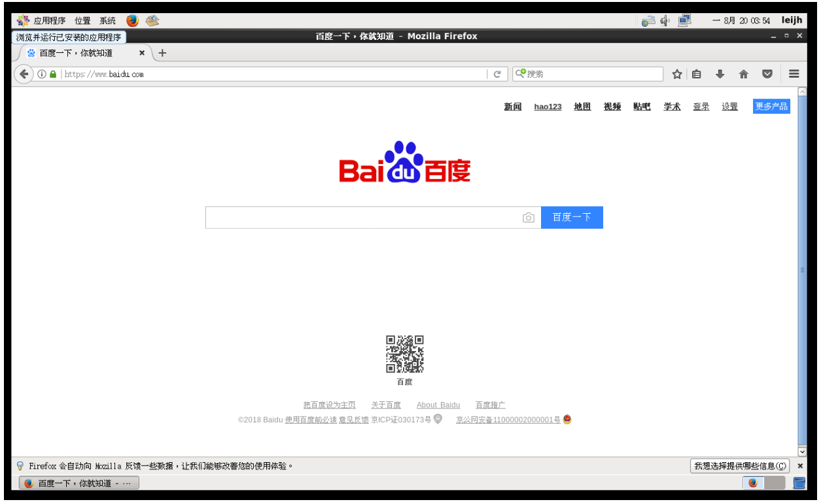
Task: Close the Baidu tab
Action: (x=142, y=53)
